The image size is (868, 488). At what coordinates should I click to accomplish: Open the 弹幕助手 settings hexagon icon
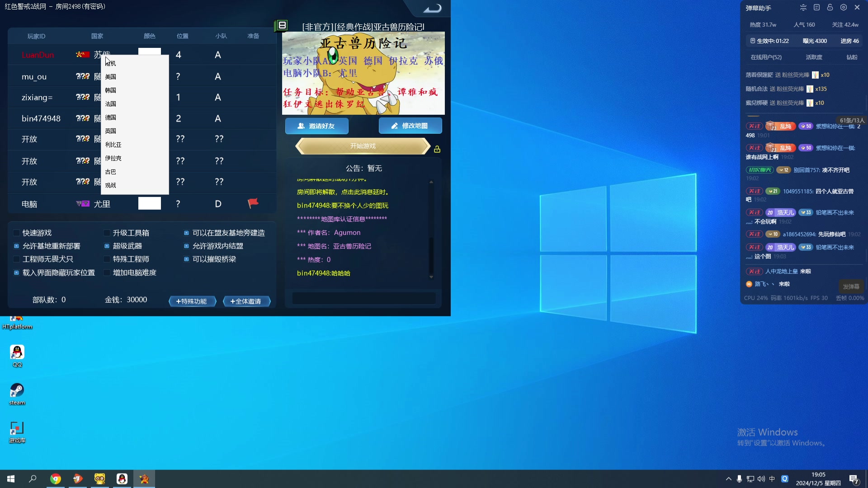(x=844, y=8)
